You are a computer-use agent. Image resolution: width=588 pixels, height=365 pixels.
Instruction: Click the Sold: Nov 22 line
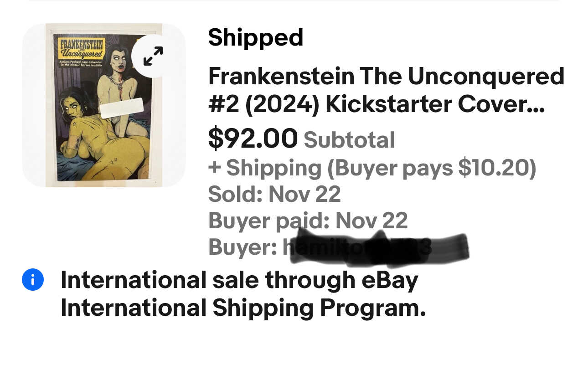click(x=274, y=194)
